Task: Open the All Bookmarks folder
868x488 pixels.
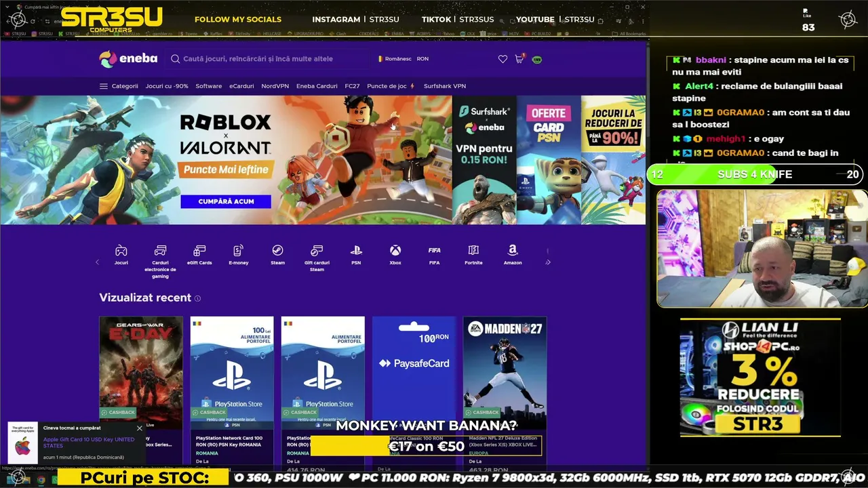Action: click(629, 33)
